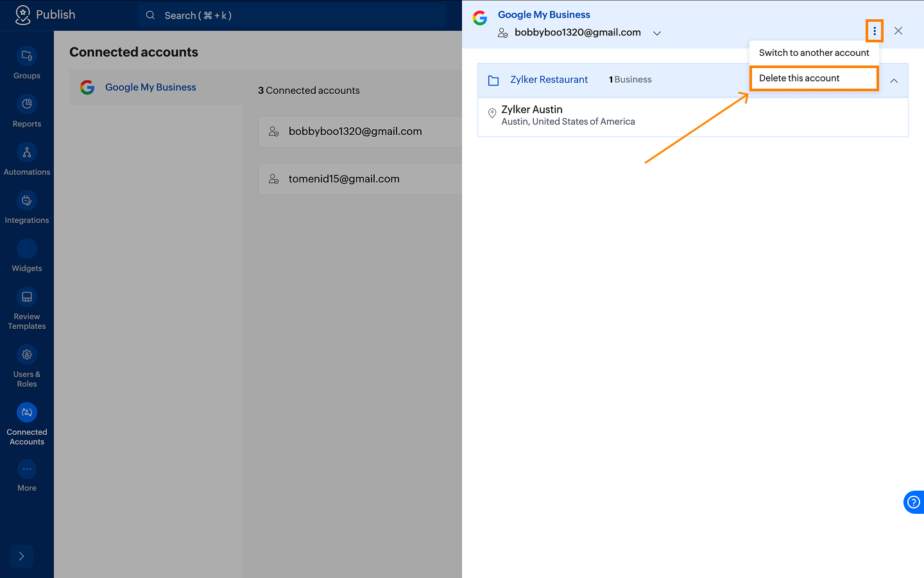This screenshot has width=924, height=578.
Task: Open tomenid15@gmail.com account row
Action: [360, 179]
